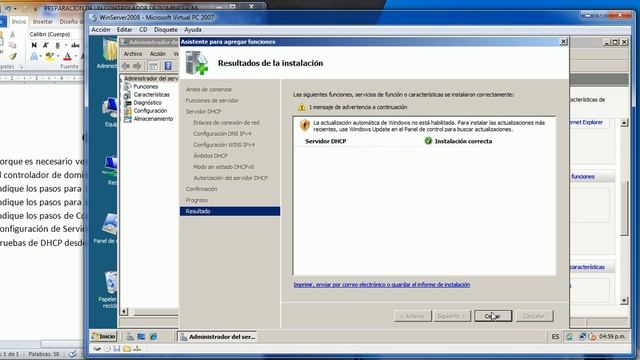Viewport: 640px width, 360px height.
Task: Launch Internet Explorer from quick launch
Action: point(153,336)
